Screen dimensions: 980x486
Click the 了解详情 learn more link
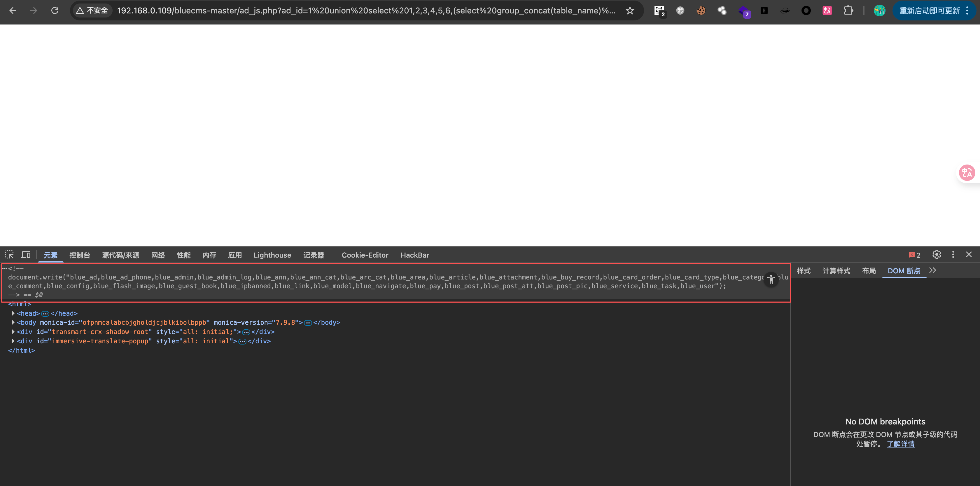pyautogui.click(x=900, y=444)
